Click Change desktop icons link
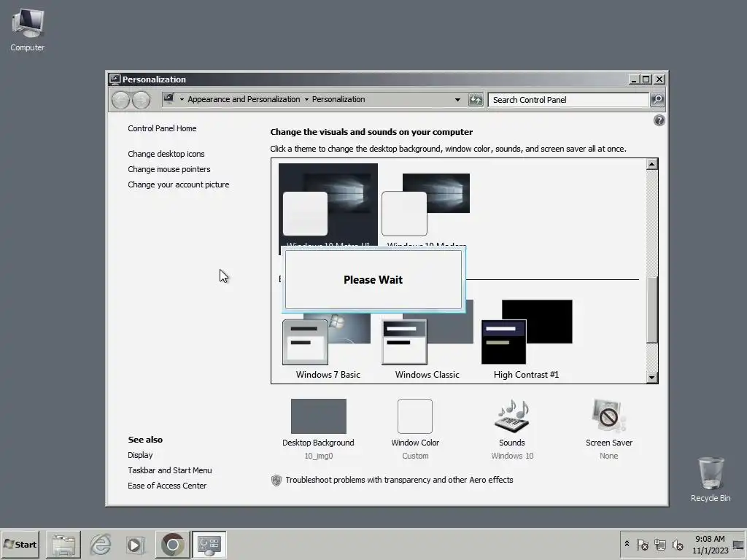The image size is (747, 560). click(x=166, y=154)
